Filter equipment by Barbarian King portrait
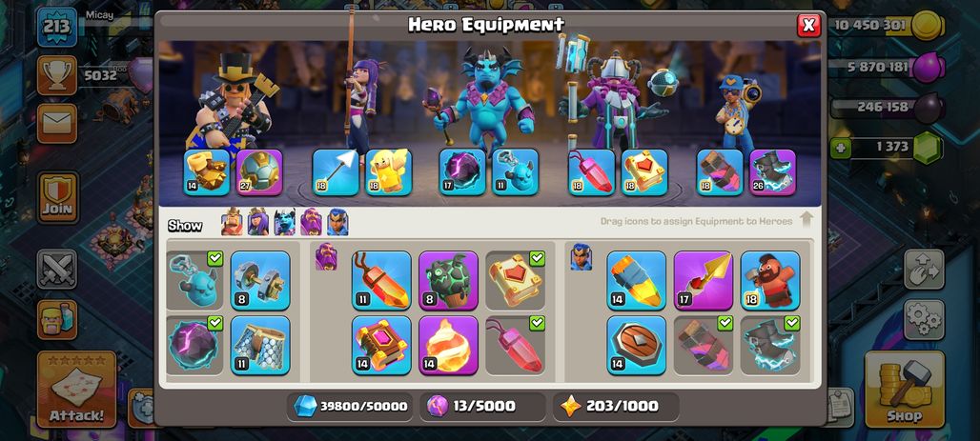 pyautogui.click(x=232, y=222)
